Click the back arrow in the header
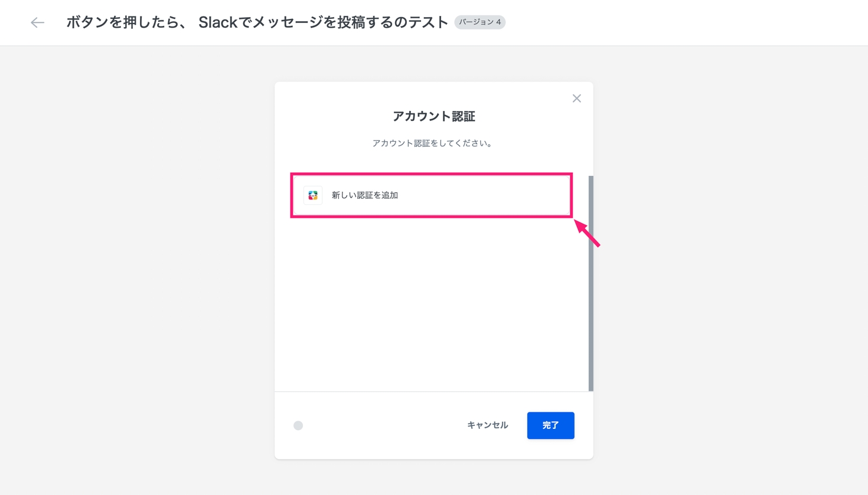Viewport: 868px width, 495px height. 37,22
